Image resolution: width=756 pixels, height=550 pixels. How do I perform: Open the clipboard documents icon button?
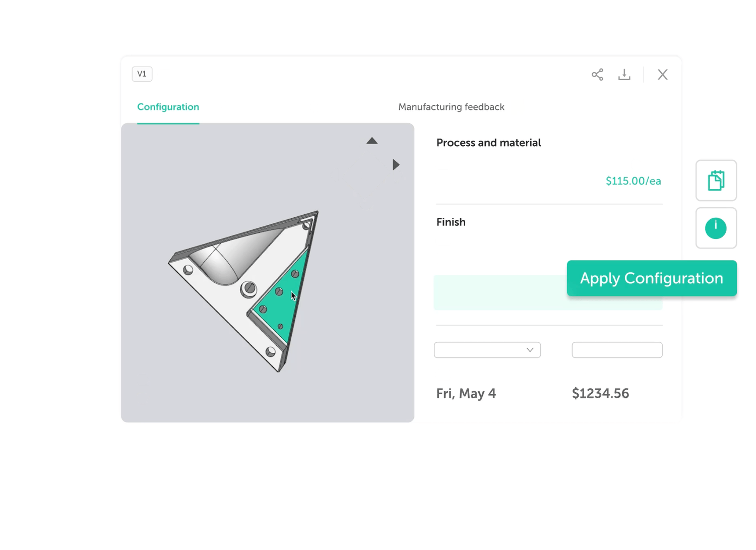[716, 180]
